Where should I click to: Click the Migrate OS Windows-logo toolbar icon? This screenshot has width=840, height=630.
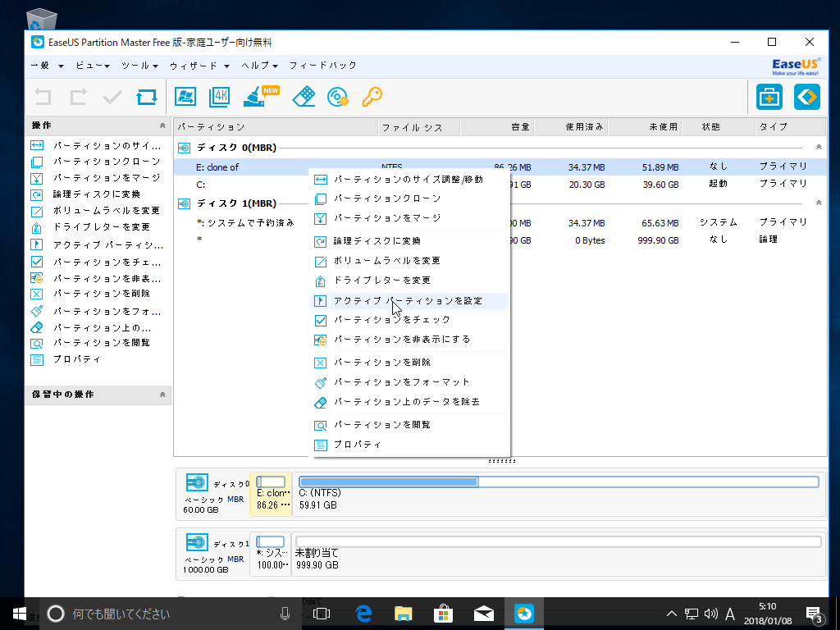[185, 97]
